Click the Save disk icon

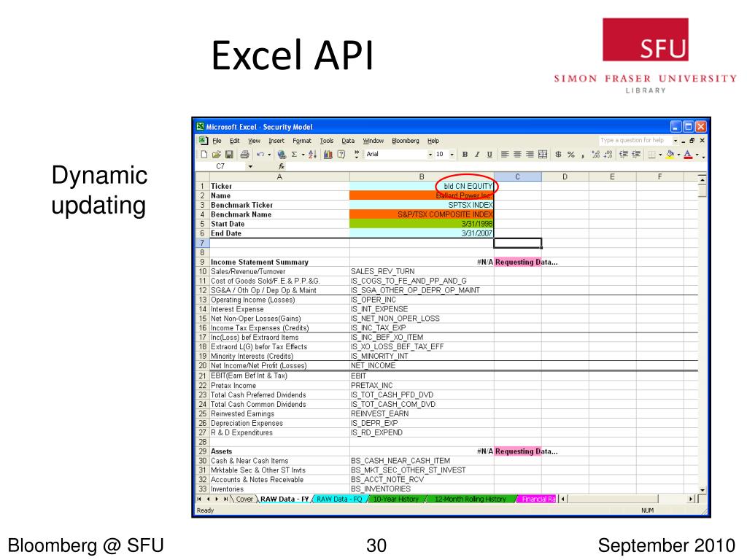coord(229,155)
